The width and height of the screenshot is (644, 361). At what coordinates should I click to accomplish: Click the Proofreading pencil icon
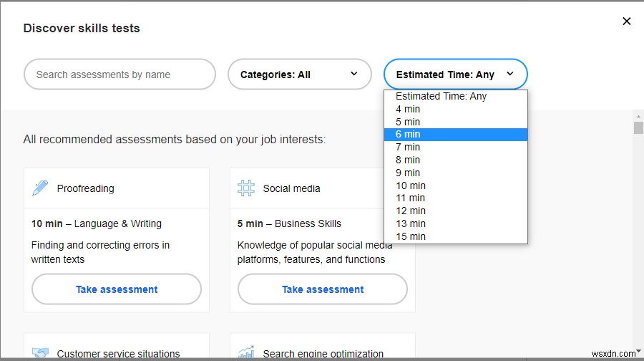tap(40, 188)
